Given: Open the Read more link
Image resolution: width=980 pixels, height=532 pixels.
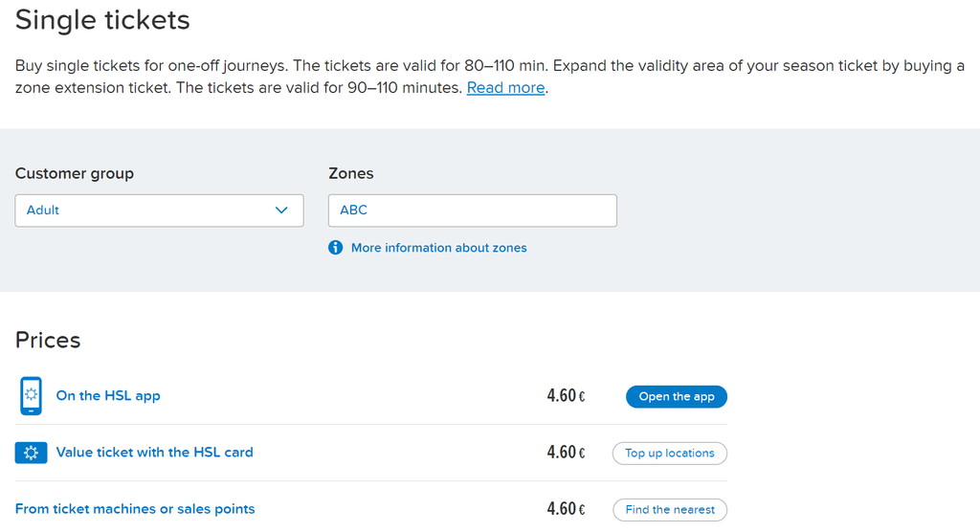Looking at the screenshot, I should [505, 87].
